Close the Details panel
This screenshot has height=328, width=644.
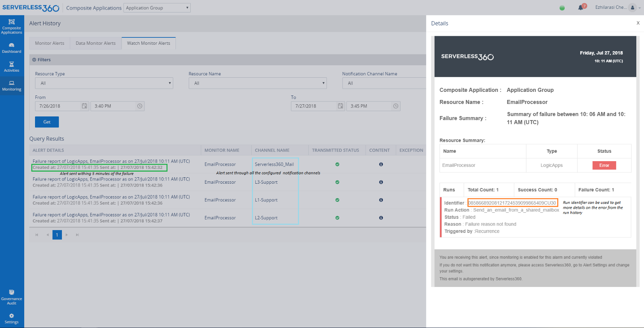click(638, 23)
